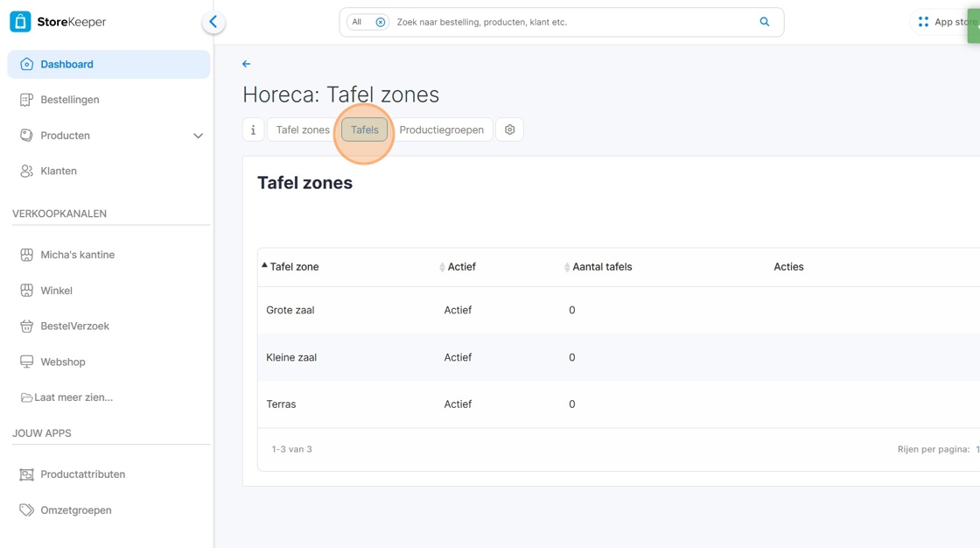
Task: Focus the search input field
Action: coord(569,22)
